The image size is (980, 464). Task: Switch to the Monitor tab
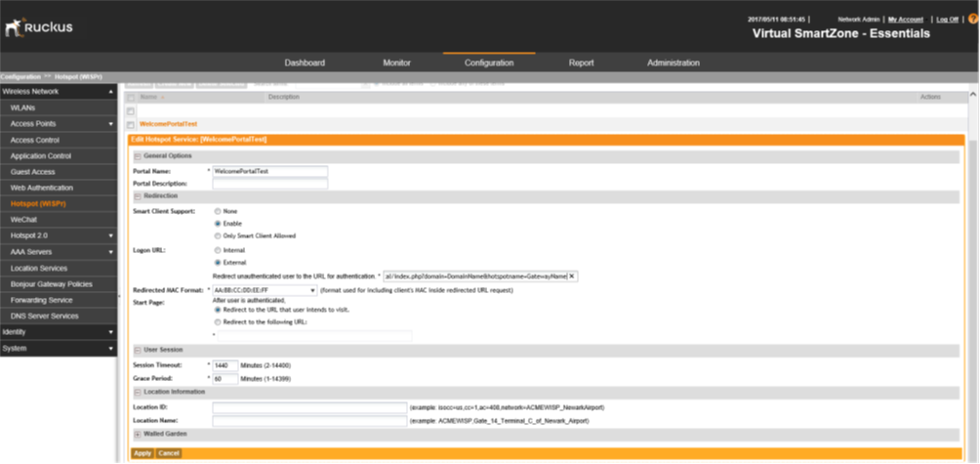(396, 63)
